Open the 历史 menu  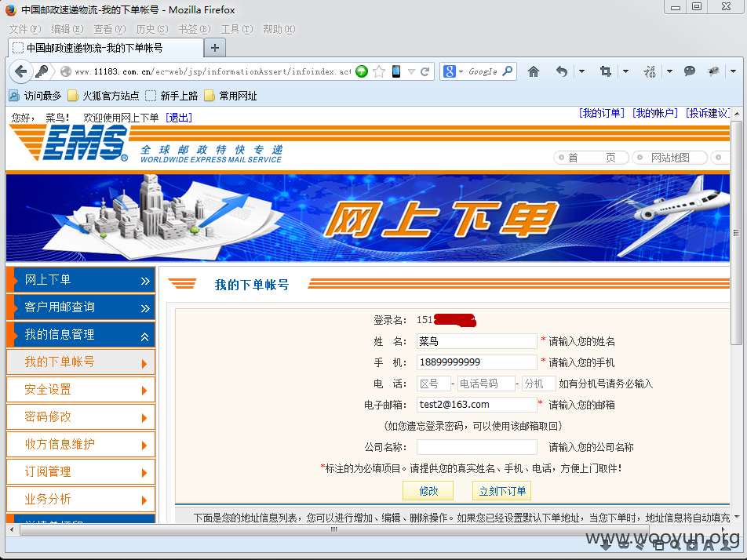tap(152, 29)
